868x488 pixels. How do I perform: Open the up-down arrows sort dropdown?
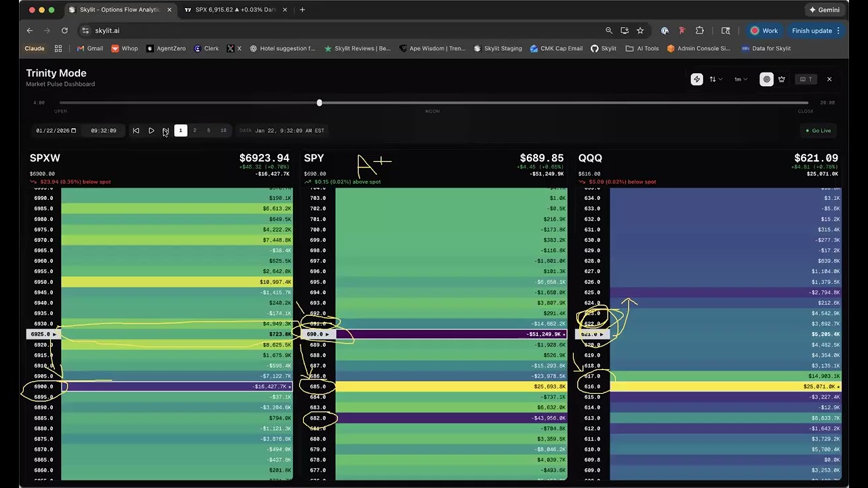715,79
